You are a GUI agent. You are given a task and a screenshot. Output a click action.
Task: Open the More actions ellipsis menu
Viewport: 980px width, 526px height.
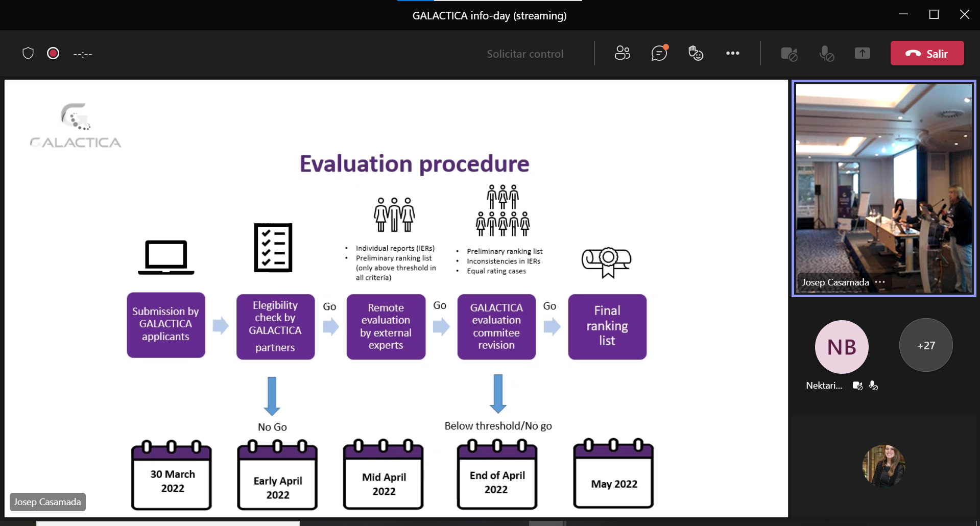click(x=732, y=53)
